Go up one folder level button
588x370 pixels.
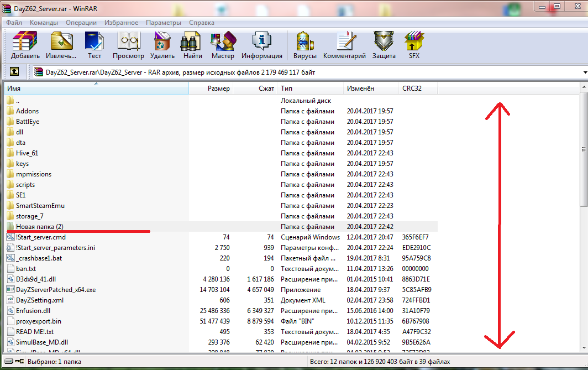click(x=14, y=72)
